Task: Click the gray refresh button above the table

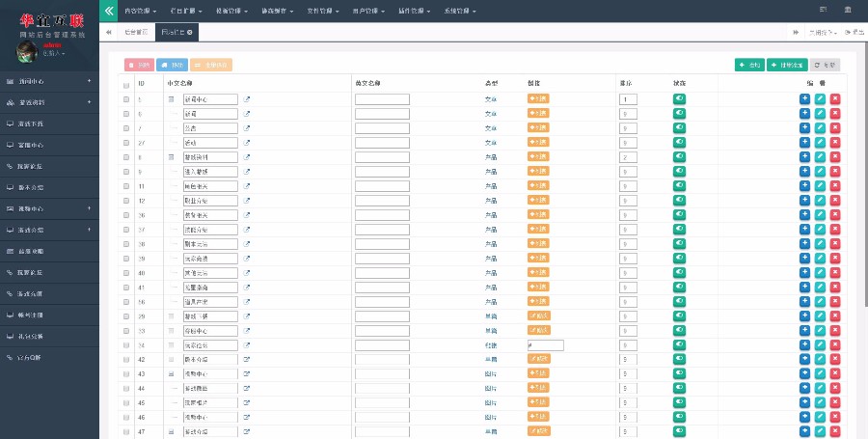Action: point(825,65)
